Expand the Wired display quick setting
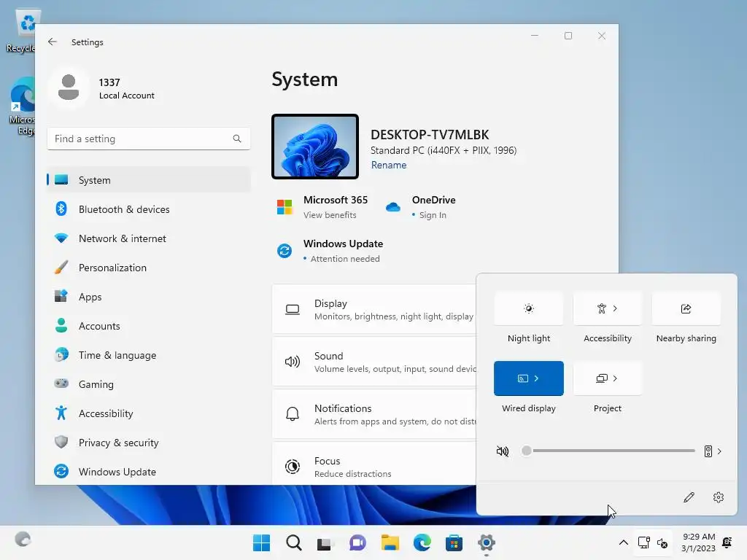 coord(529,378)
